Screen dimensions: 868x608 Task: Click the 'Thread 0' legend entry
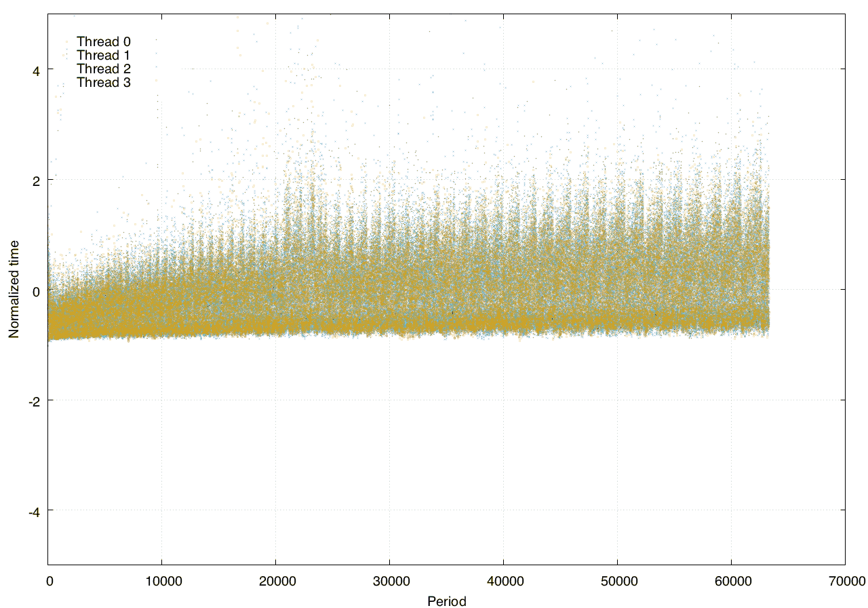[x=104, y=42]
